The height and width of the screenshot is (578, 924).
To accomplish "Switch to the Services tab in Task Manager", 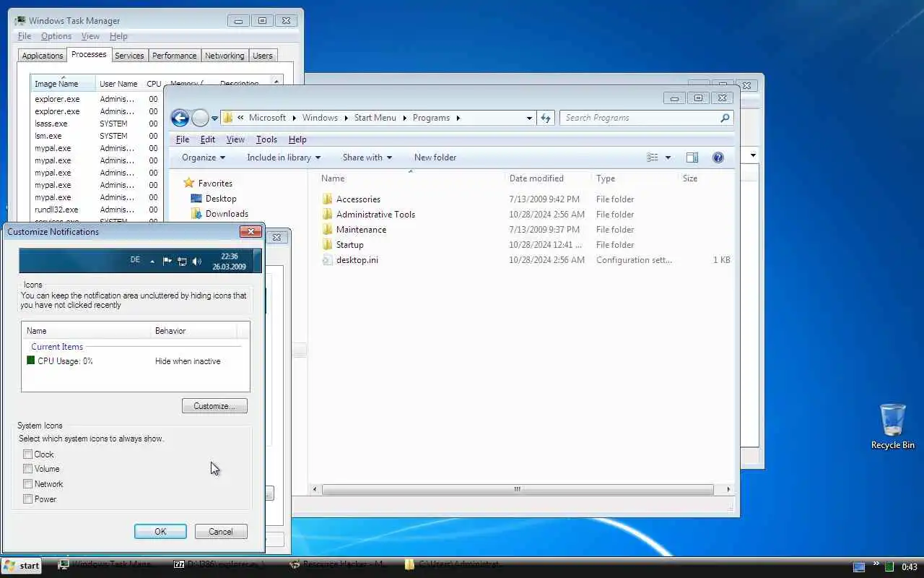I will tap(129, 56).
